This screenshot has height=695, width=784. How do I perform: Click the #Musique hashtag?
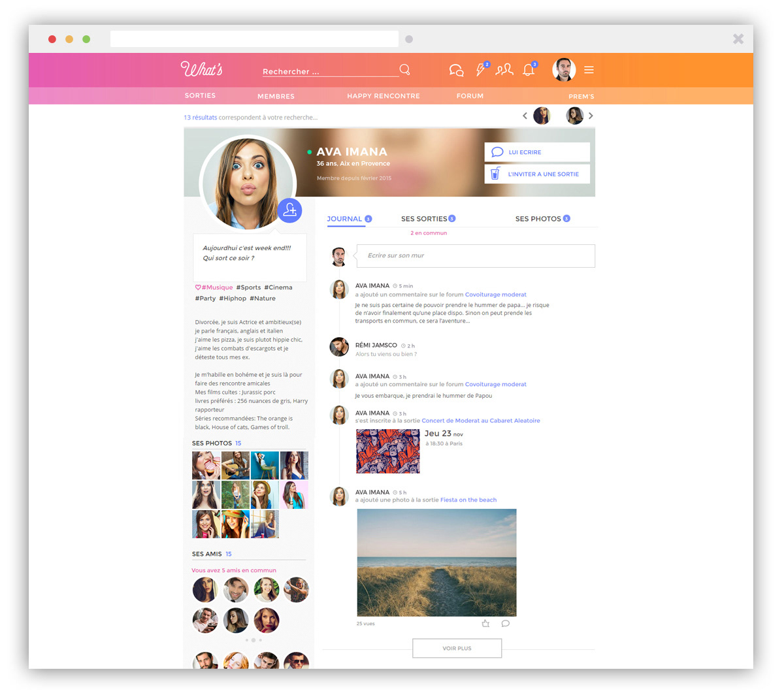217,287
